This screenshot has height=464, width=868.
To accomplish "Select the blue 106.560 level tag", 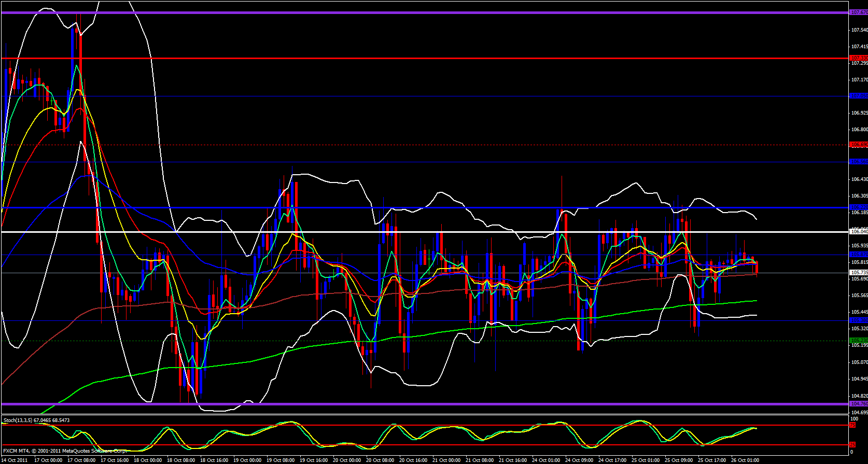I will (859, 162).
